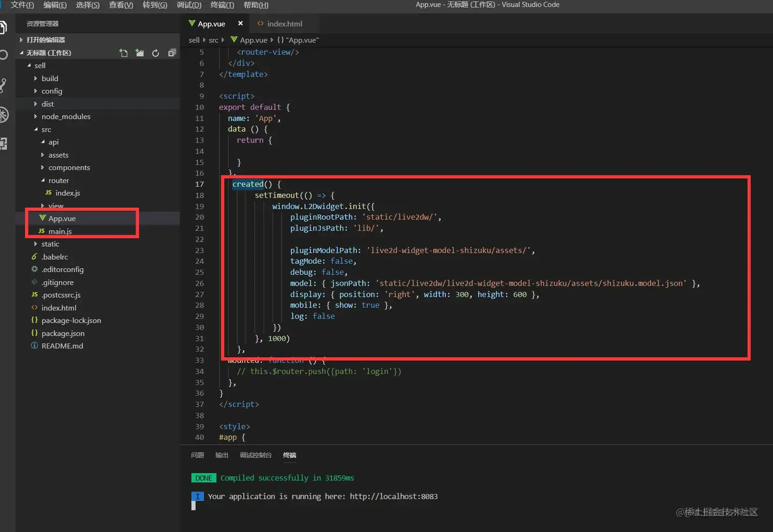The width and height of the screenshot is (773, 532).
Task: Open the Explorer view in activity bar
Action: (3, 27)
